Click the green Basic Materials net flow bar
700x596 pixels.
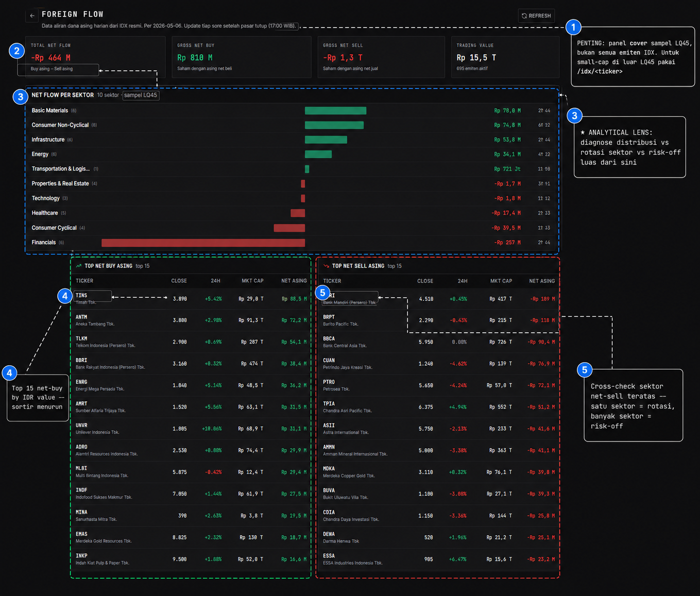tap(335, 111)
